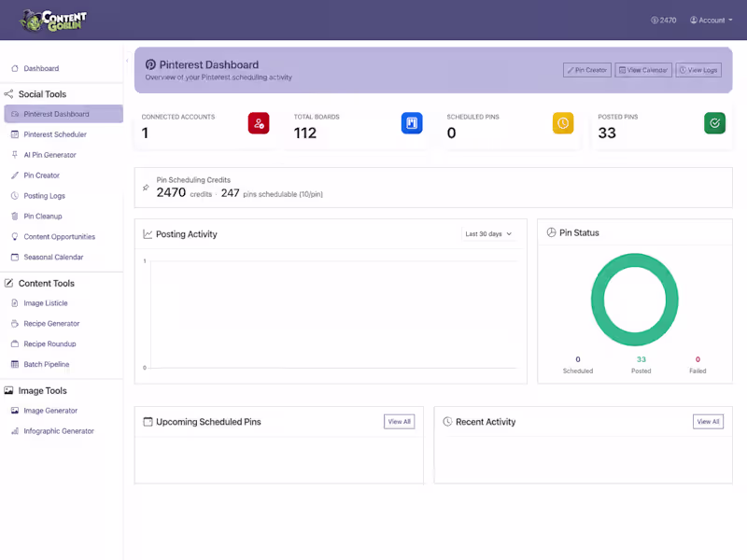Navigate to Seasonal Calendar

(x=53, y=258)
